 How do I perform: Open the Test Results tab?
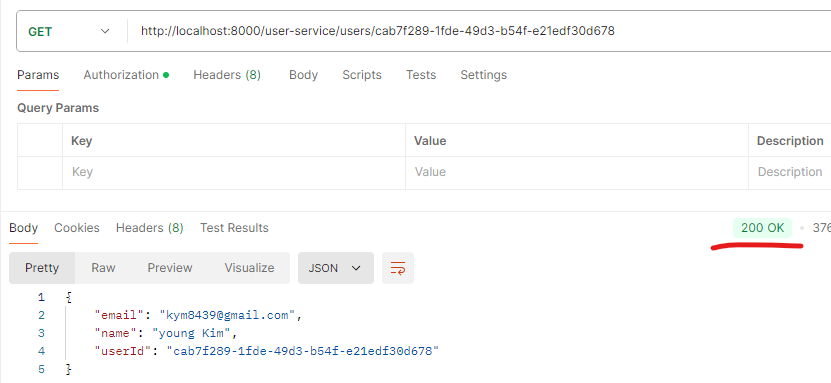coord(234,228)
